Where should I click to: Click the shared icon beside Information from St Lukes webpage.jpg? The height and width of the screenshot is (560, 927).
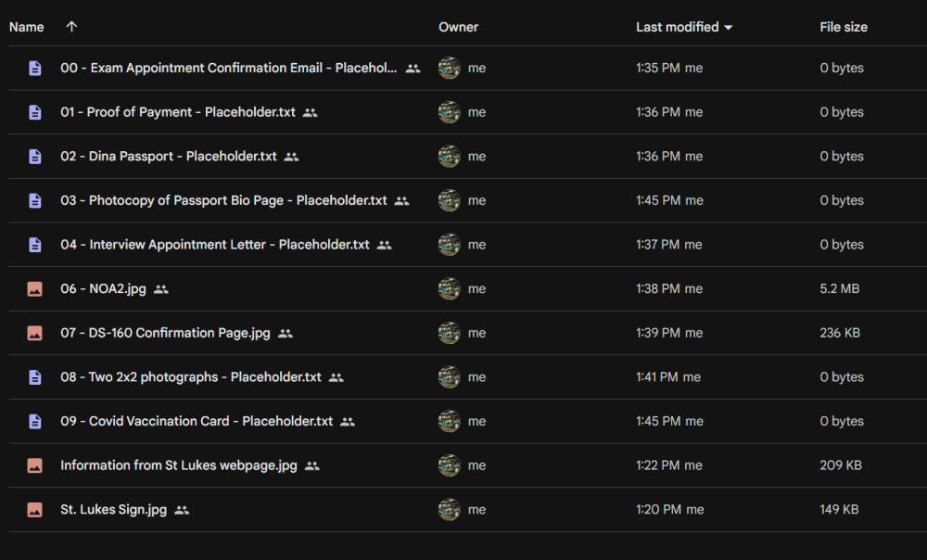tap(312, 466)
